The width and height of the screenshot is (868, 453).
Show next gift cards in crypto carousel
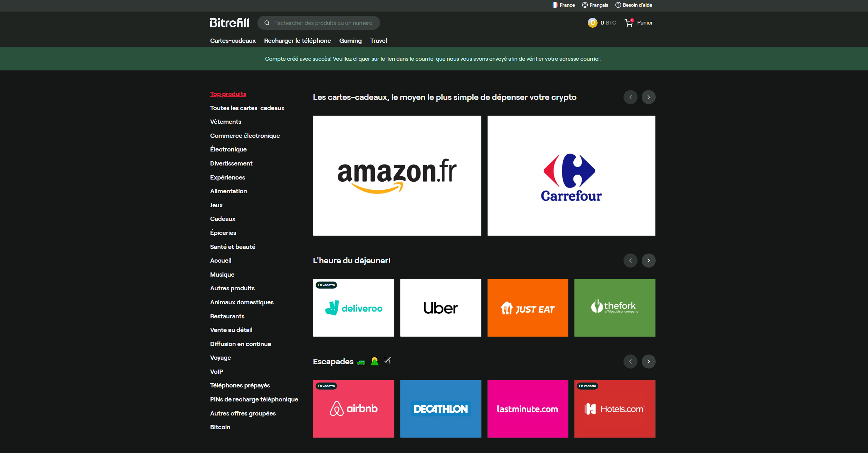649,97
